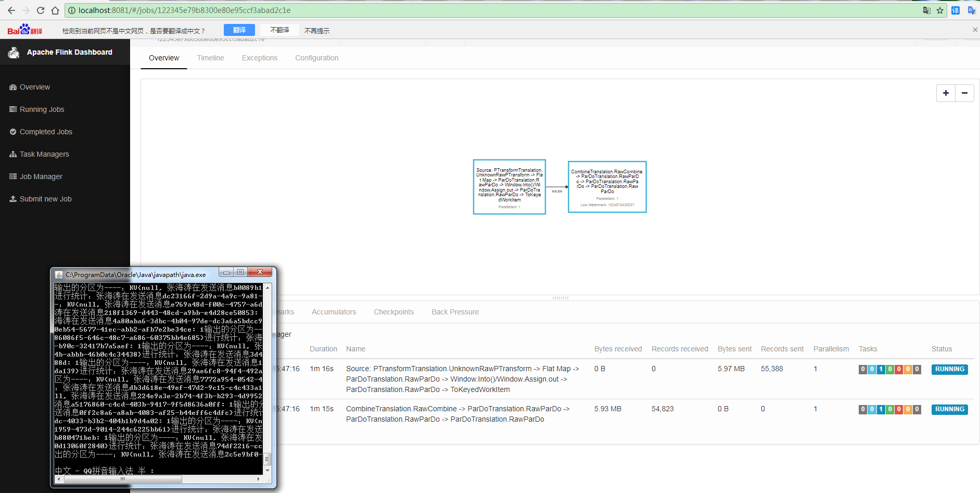The height and width of the screenshot is (493, 980).
Task: Click the Bytes sent column header
Action: click(x=734, y=349)
